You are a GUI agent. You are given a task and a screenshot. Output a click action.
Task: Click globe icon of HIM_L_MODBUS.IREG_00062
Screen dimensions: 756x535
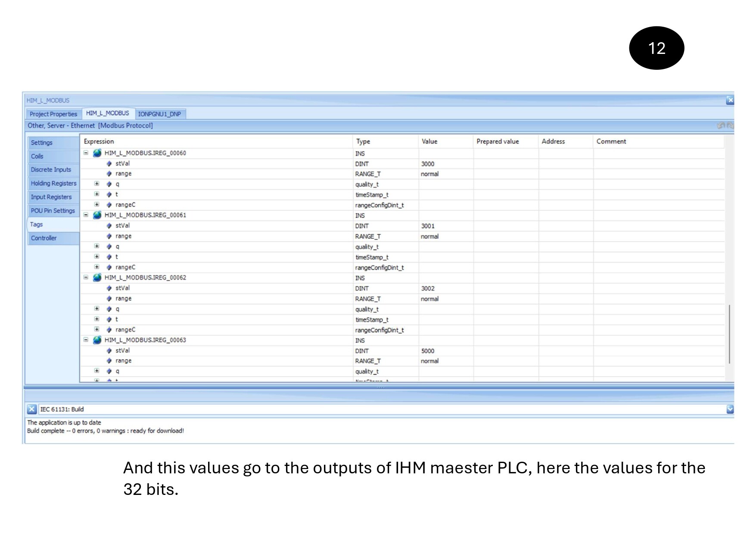point(97,278)
